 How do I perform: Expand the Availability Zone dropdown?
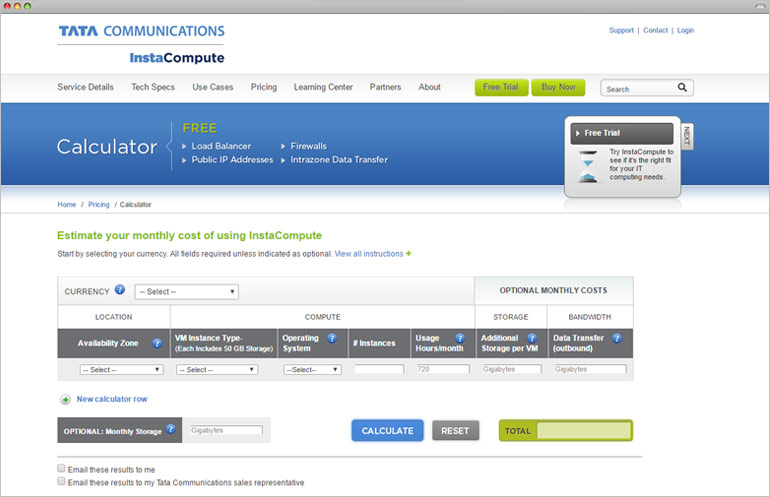113,369
